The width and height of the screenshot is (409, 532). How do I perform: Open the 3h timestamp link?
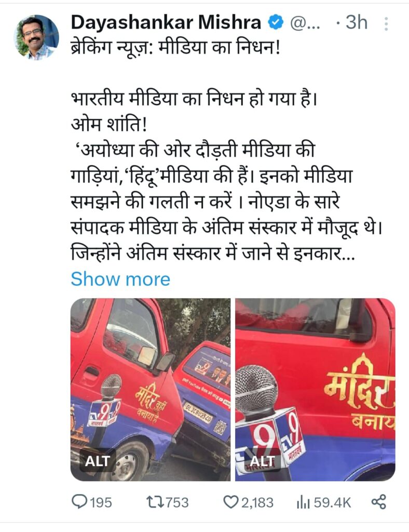(x=356, y=23)
